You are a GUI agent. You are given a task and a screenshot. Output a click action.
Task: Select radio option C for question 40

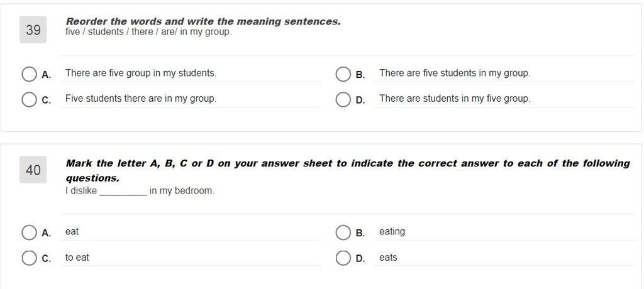point(29,258)
